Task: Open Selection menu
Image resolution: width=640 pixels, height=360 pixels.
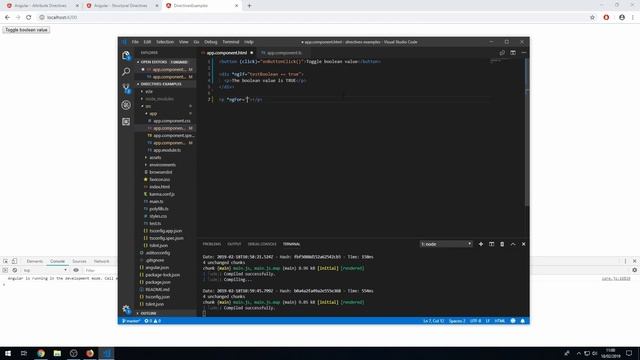Action: click(165, 42)
